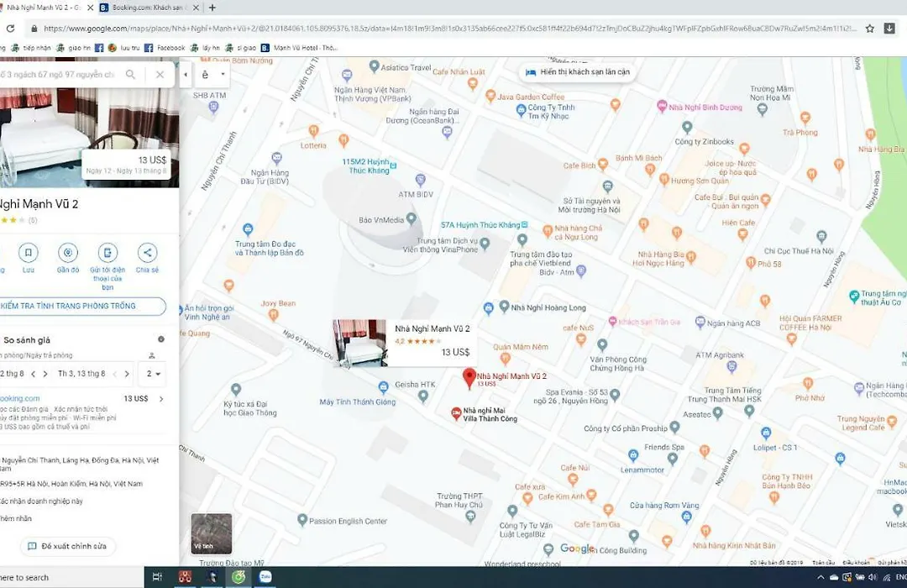Click the SHB ATM marker
The image size is (907, 588).
[x=213, y=107]
